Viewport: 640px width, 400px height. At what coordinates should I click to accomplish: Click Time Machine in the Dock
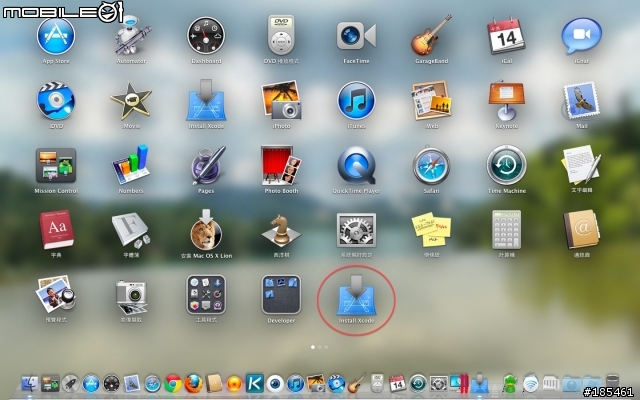418,384
